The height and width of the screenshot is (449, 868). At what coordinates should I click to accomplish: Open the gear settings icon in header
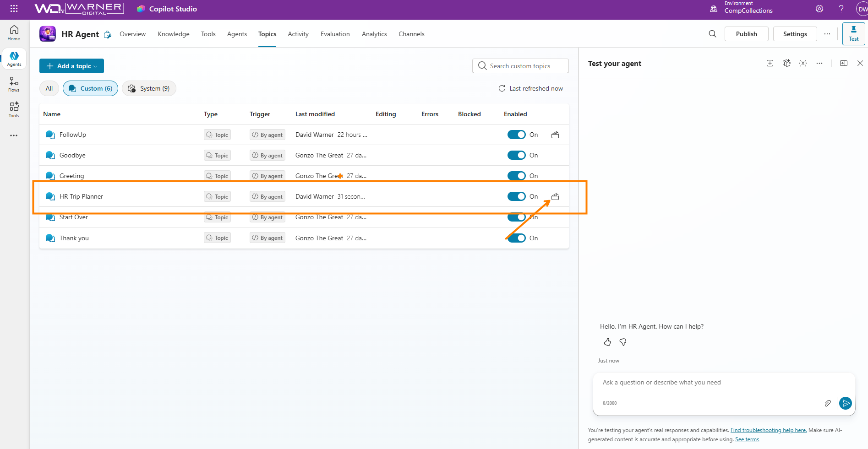tap(819, 9)
